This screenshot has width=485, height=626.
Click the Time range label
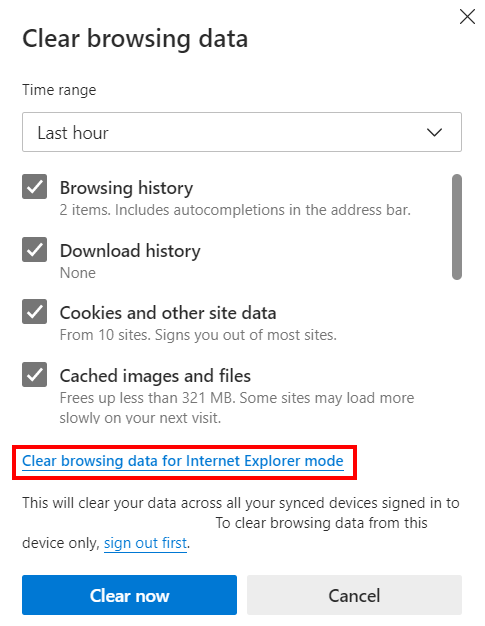(59, 90)
